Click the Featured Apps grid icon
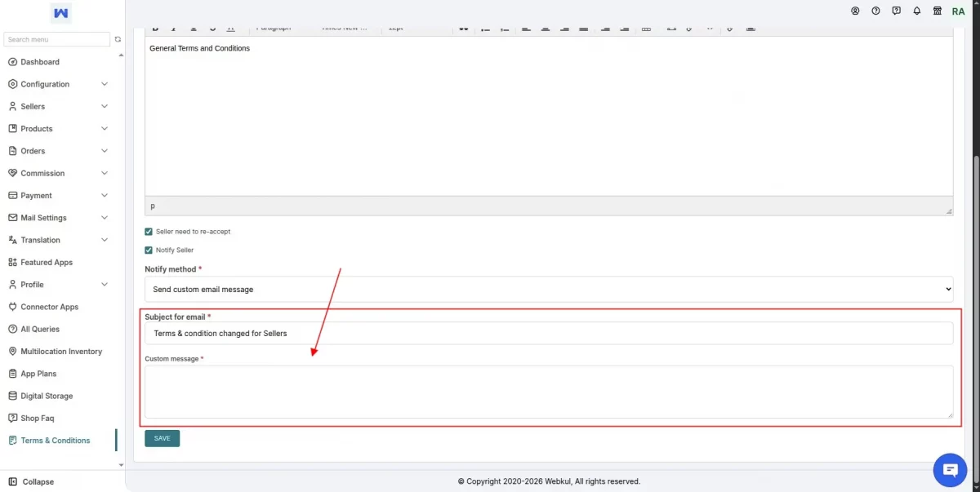 pos(12,263)
